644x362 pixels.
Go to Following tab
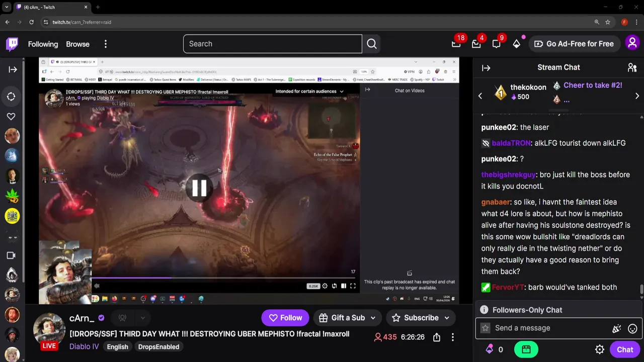tap(43, 44)
